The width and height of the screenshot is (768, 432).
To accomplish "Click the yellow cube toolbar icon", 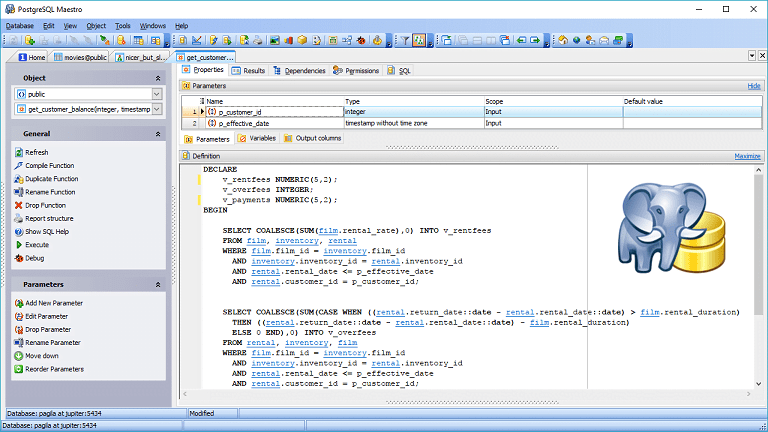I will click(x=302, y=41).
